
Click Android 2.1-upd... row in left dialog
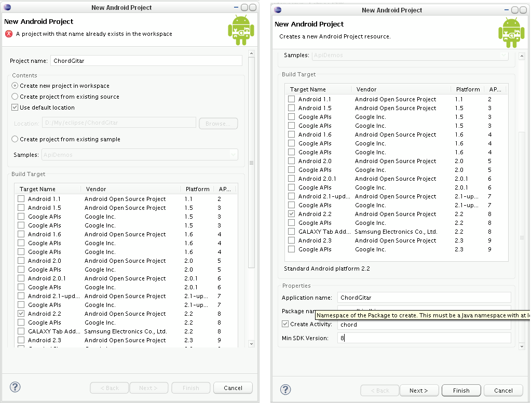[x=127, y=295]
